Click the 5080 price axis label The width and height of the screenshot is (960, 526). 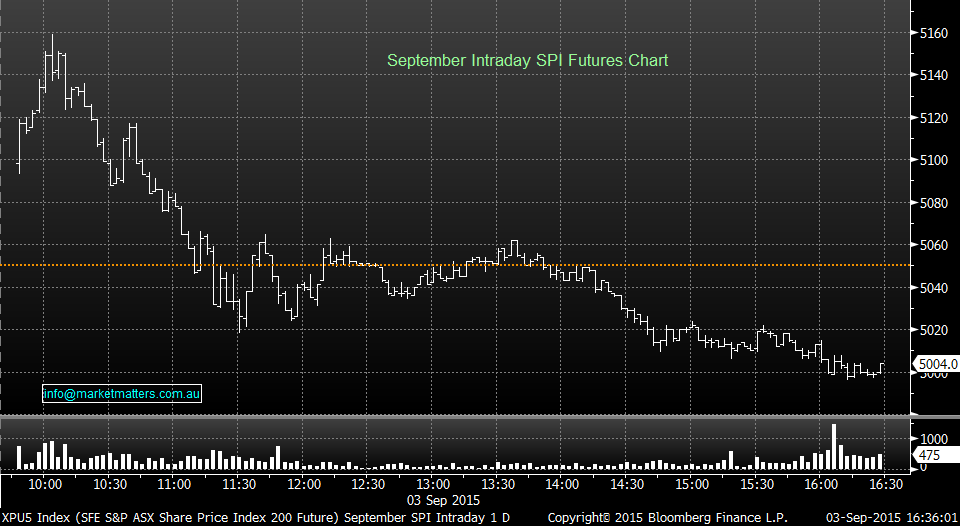click(x=934, y=203)
